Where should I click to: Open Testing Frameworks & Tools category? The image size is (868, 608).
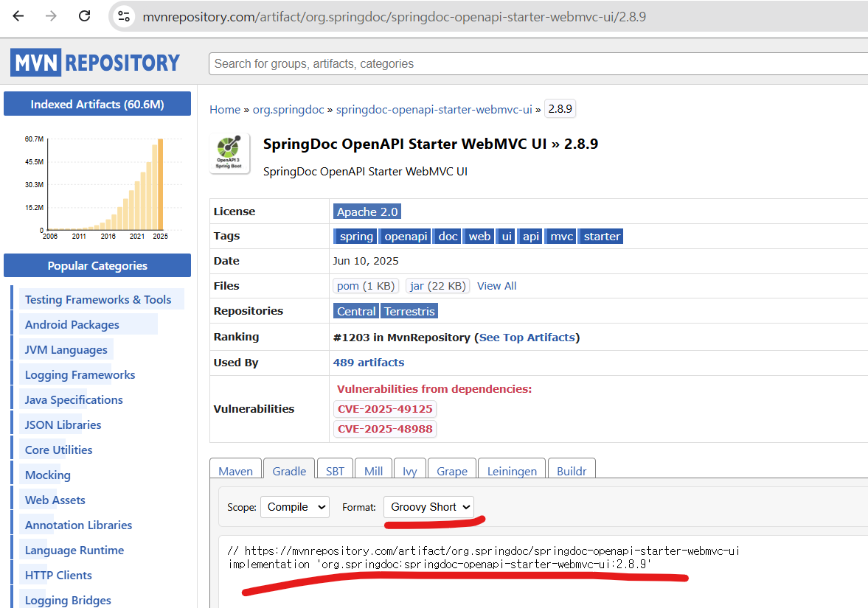[x=98, y=299]
